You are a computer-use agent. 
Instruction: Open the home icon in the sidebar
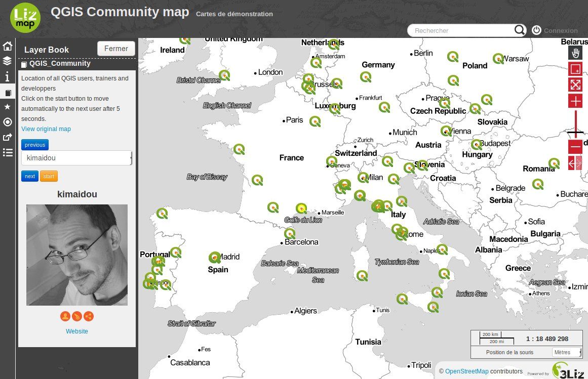pyautogui.click(x=8, y=47)
